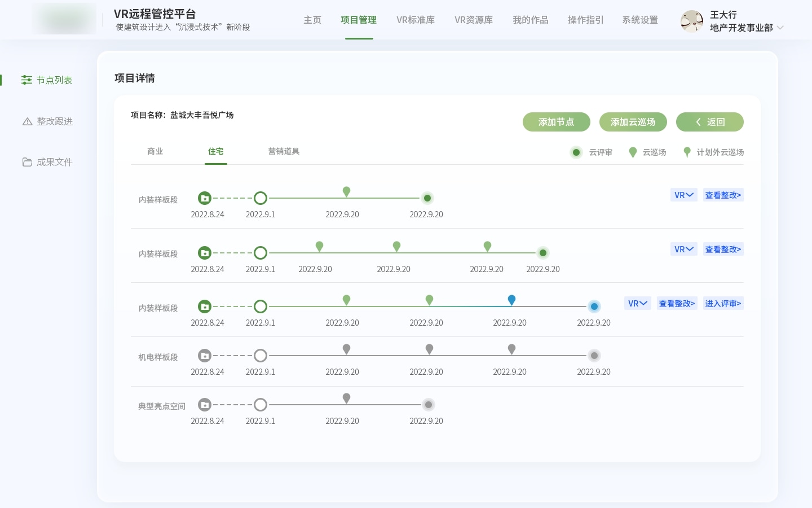Select the 节点列表 sidebar icon
The width and height of the screenshot is (812, 508).
coord(27,80)
